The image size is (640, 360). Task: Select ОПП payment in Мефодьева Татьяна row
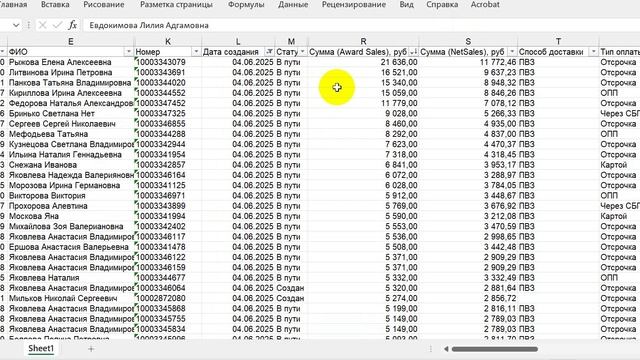click(620, 134)
